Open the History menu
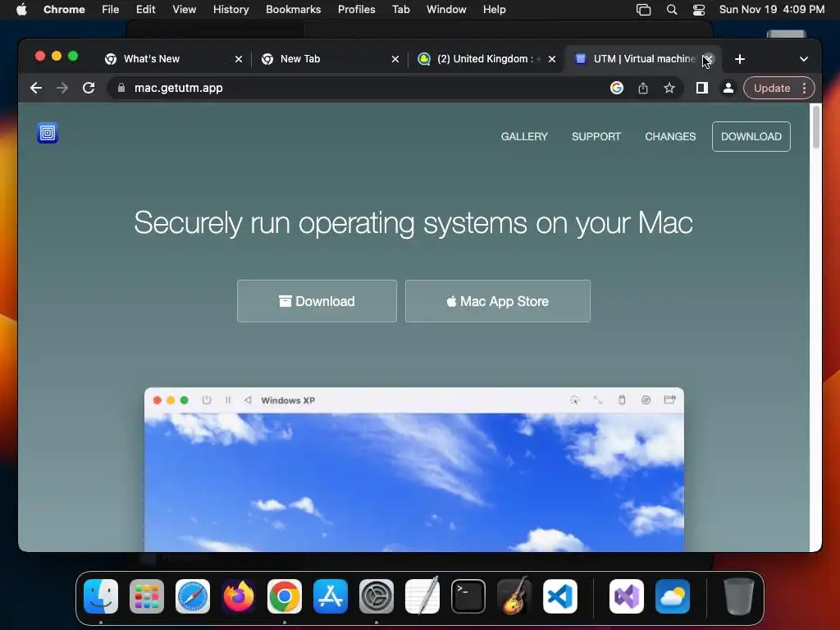This screenshot has height=630, width=840. (231, 10)
